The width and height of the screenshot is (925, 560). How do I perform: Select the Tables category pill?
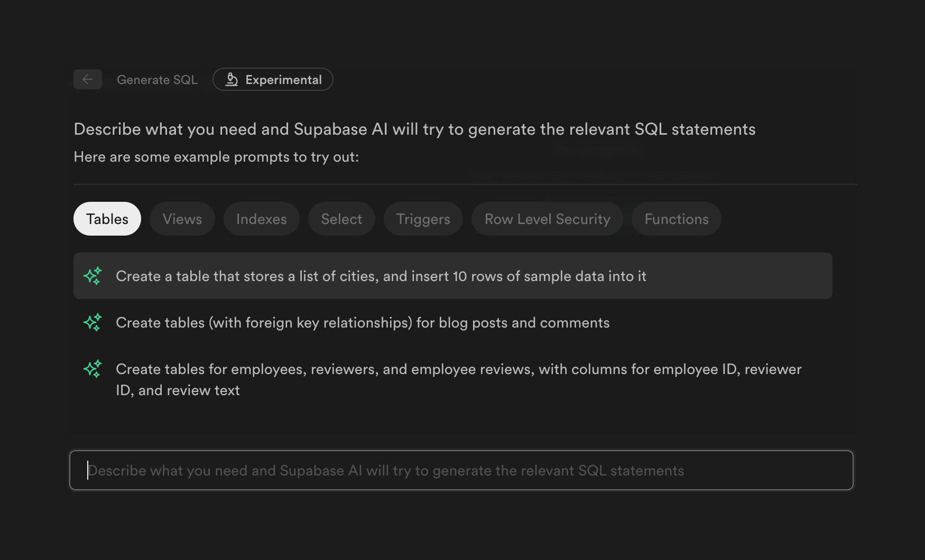107,219
